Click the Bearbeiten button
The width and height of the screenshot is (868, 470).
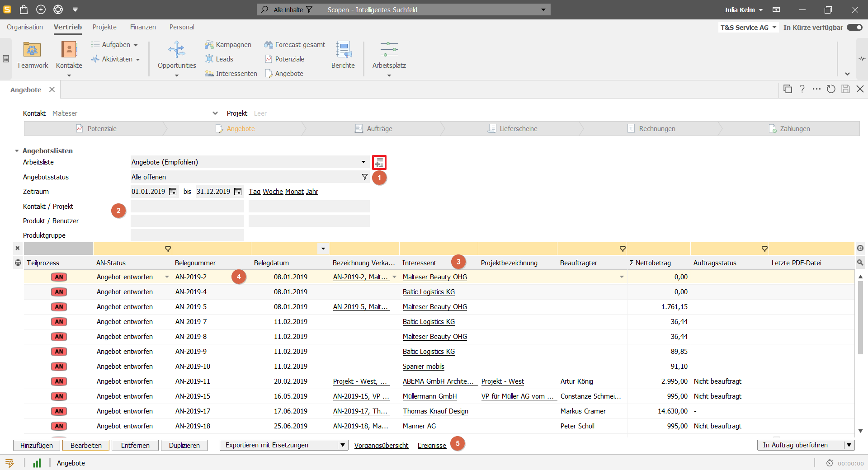pyautogui.click(x=86, y=445)
